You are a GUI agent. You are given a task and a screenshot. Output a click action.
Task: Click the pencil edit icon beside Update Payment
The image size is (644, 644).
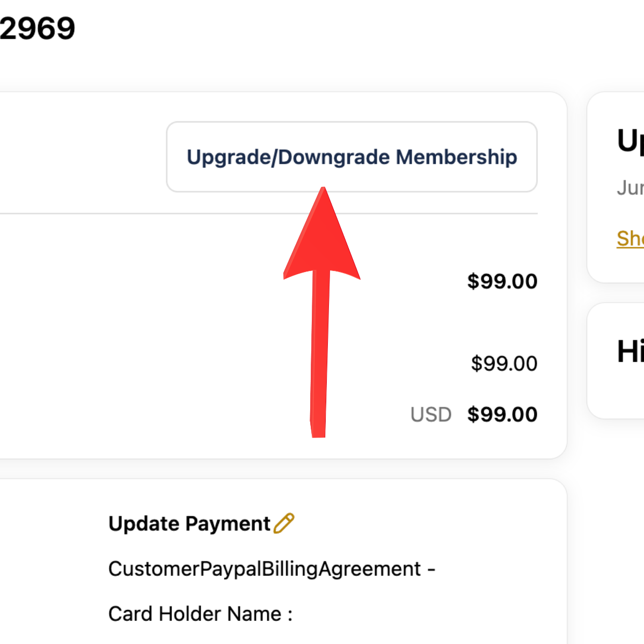(284, 523)
